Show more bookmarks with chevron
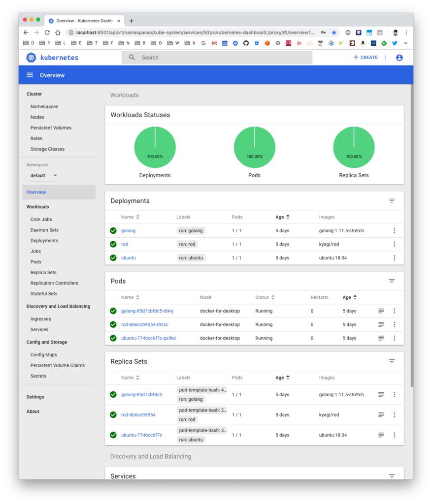432x504 pixels. click(405, 43)
